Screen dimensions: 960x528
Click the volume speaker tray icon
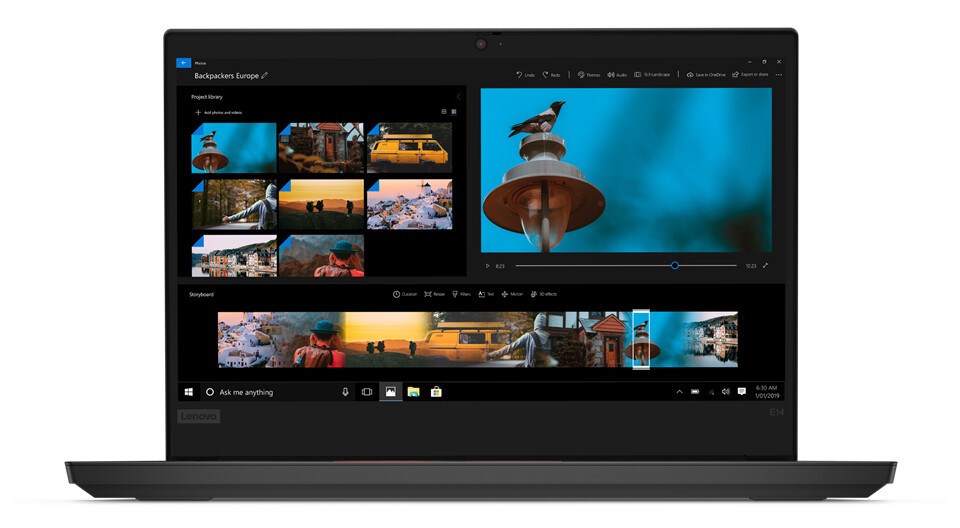(726, 392)
